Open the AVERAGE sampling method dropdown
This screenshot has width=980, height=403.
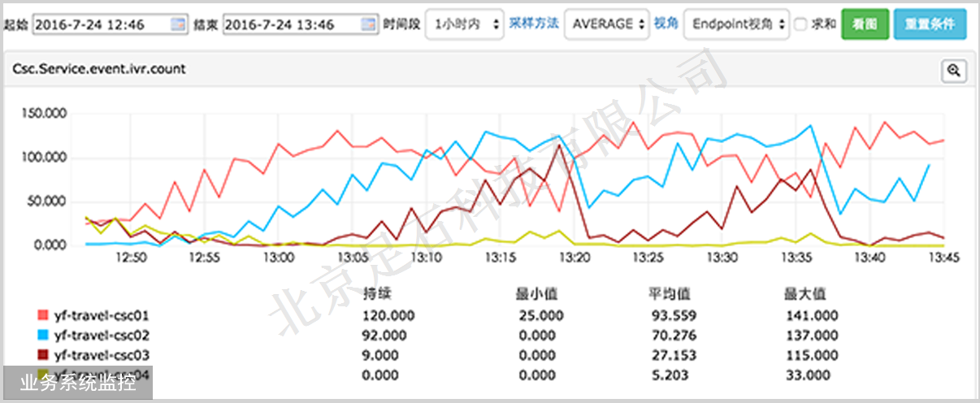tap(606, 24)
